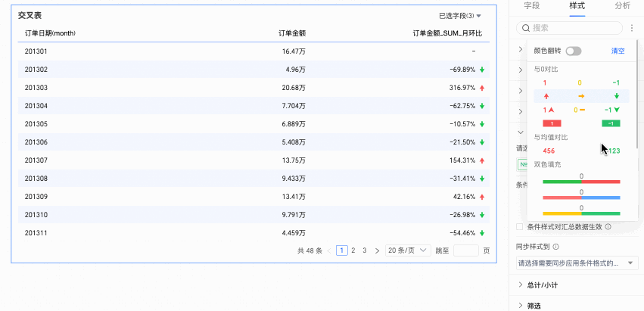Enable 条件样式对汇总数据生效 checkbox
Screen dimensions: 644x311
point(520,226)
